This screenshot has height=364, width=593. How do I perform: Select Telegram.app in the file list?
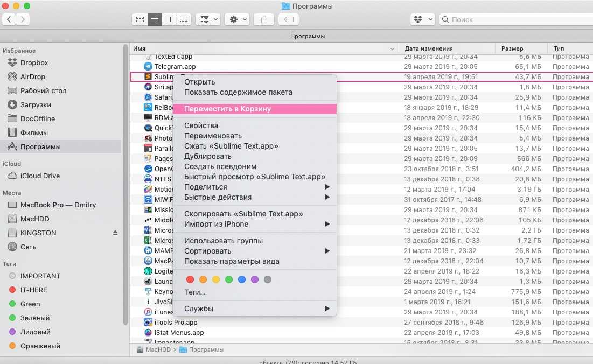coord(361,67)
